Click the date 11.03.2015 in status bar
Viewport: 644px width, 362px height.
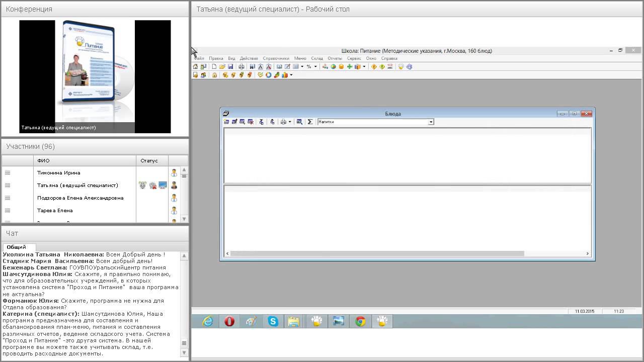[x=585, y=311]
